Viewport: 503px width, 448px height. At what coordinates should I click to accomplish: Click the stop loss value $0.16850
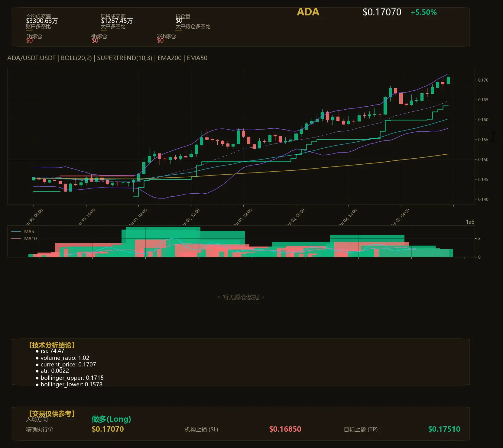285,429
